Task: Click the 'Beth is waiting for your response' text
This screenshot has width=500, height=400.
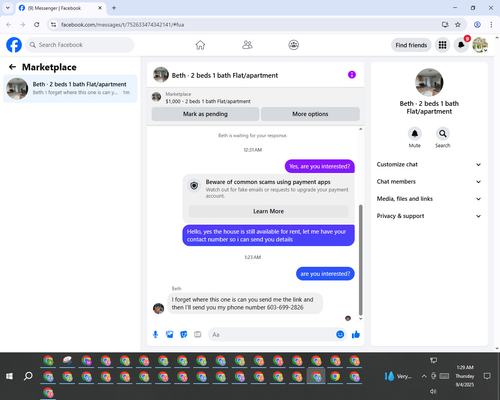Action: click(253, 135)
